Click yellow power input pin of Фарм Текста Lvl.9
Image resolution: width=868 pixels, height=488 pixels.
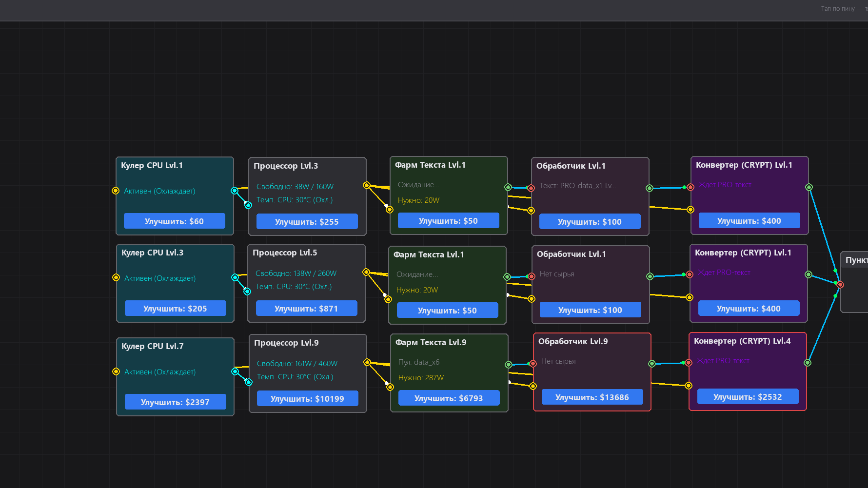(390, 387)
